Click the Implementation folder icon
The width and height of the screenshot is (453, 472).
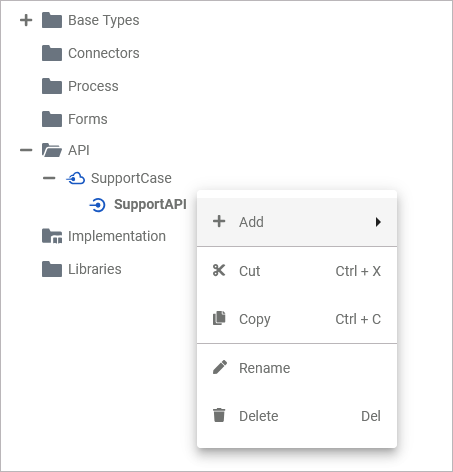(52, 236)
